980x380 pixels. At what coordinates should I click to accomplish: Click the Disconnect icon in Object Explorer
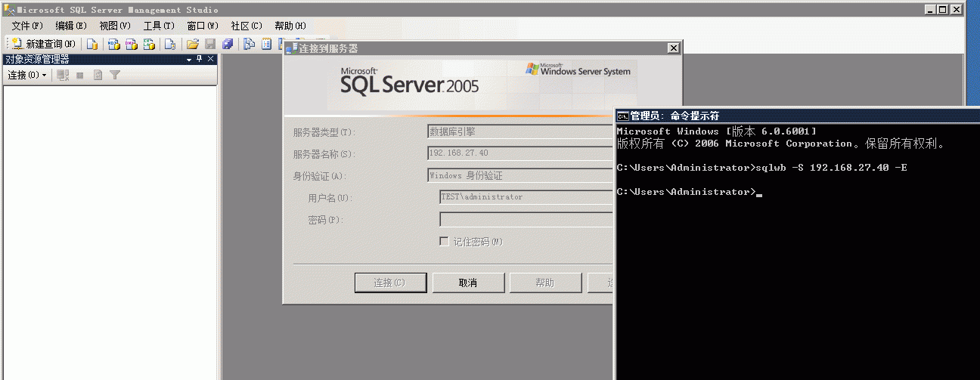pos(63,75)
